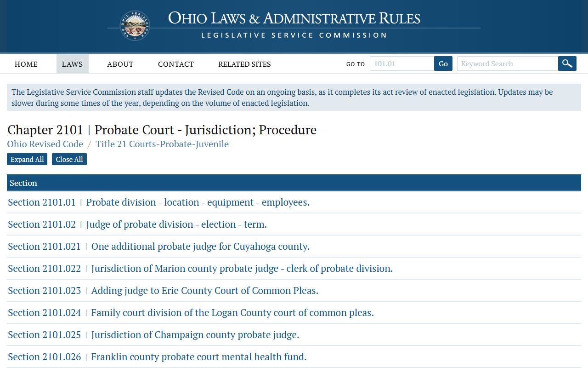
Task: Click the Go button
Action: [443, 63]
